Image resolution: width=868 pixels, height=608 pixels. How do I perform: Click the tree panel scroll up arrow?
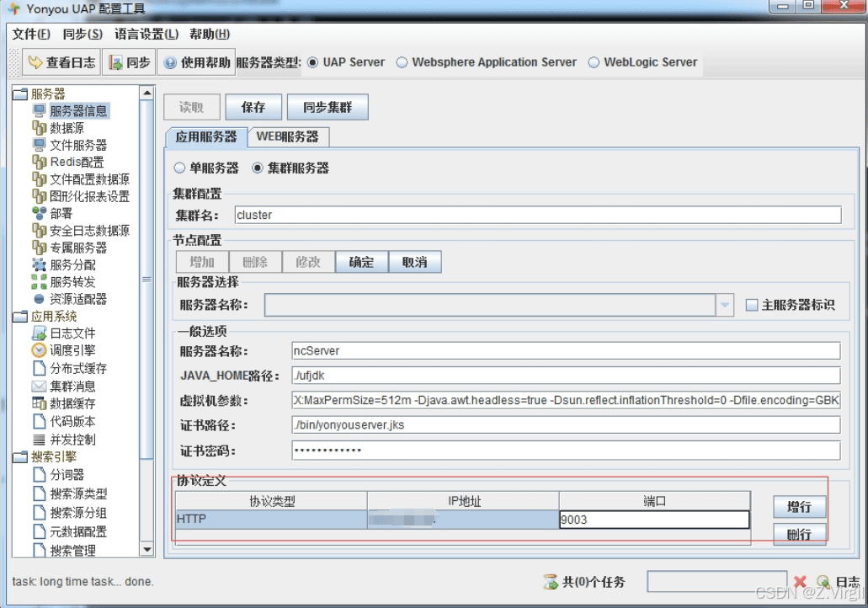point(147,93)
